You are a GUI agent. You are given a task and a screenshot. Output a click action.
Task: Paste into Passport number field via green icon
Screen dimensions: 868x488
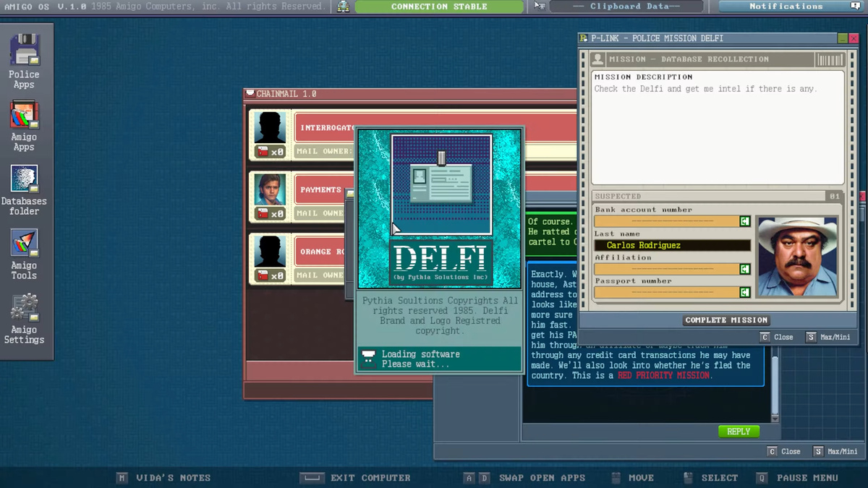tap(744, 292)
